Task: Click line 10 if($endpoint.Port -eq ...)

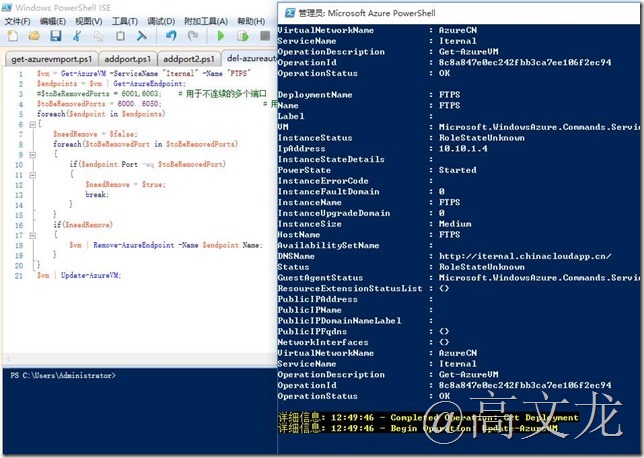Action: [147, 164]
